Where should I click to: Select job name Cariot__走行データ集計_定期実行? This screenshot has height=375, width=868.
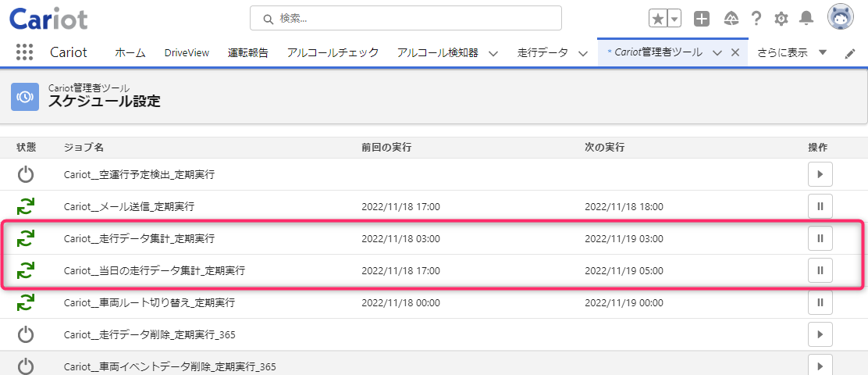(x=139, y=239)
